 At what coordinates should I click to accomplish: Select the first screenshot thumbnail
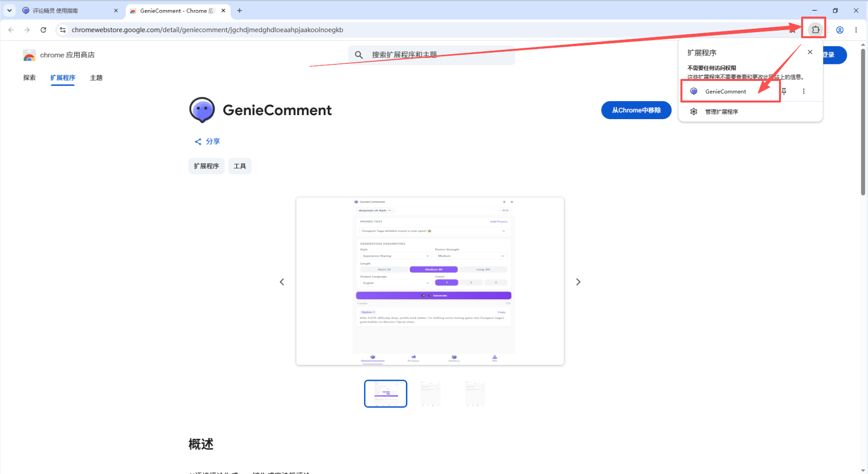pyautogui.click(x=386, y=394)
